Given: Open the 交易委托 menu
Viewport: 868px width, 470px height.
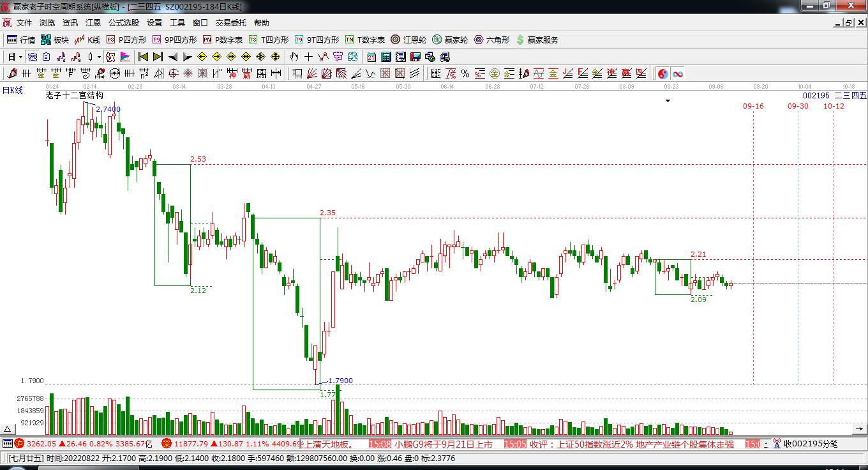Looking at the screenshot, I should 230,22.
